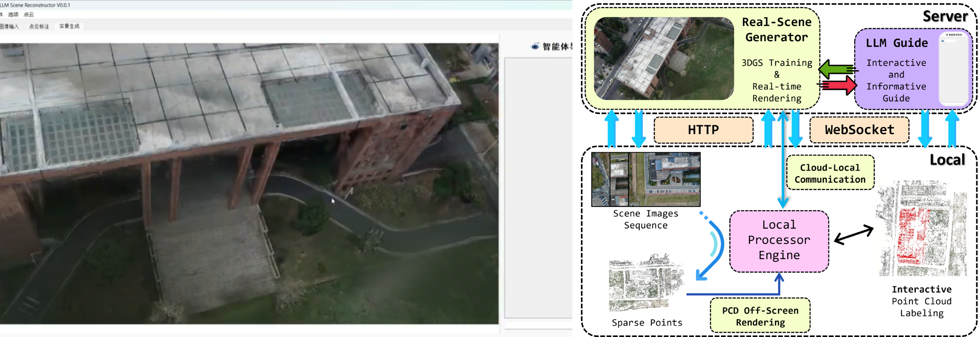The image size is (980, 337).
Task: Click the Real-time Rendering text
Action: 777,92
